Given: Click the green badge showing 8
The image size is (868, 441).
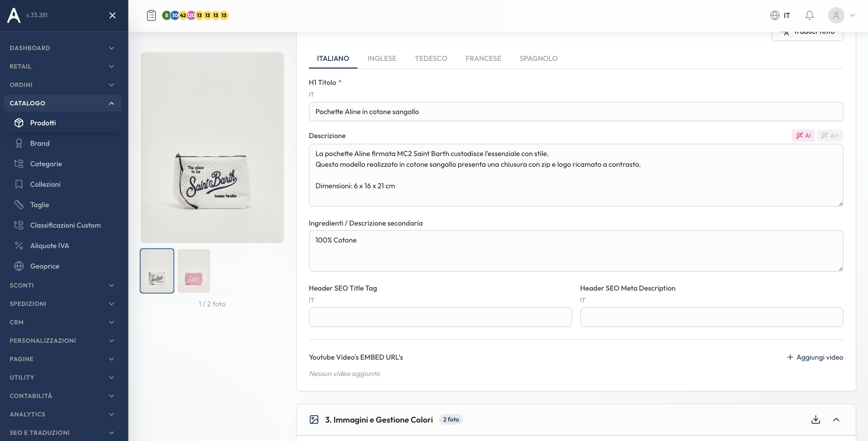Looking at the screenshot, I should (x=166, y=15).
